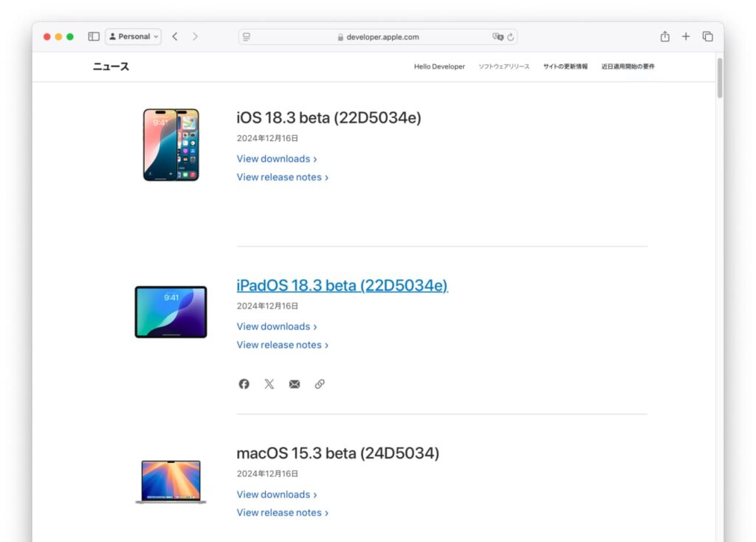The image size is (756, 542).
Task: Click the page translation icon in address bar
Action: pyautogui.click(x=496, y=36)
